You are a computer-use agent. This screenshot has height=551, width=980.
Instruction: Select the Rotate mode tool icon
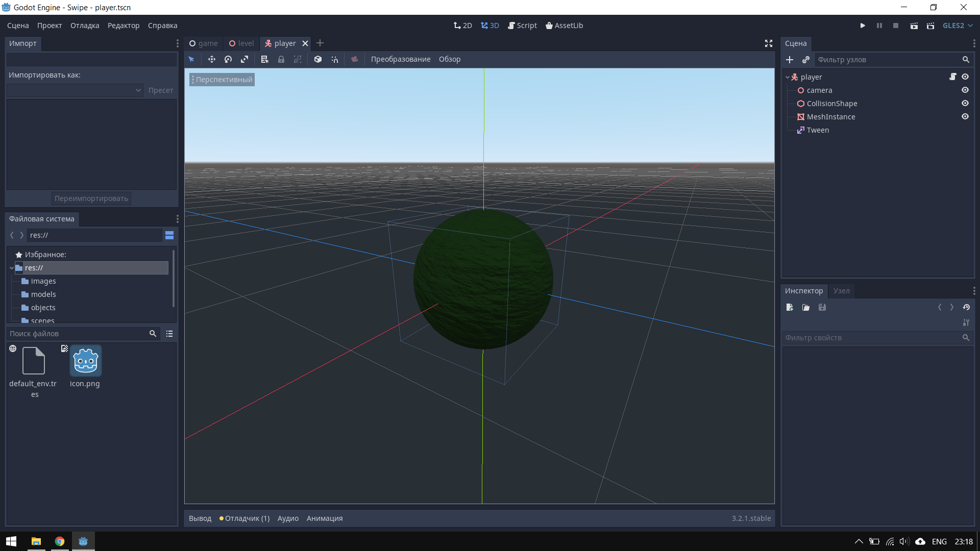click(x=228, y=59)
